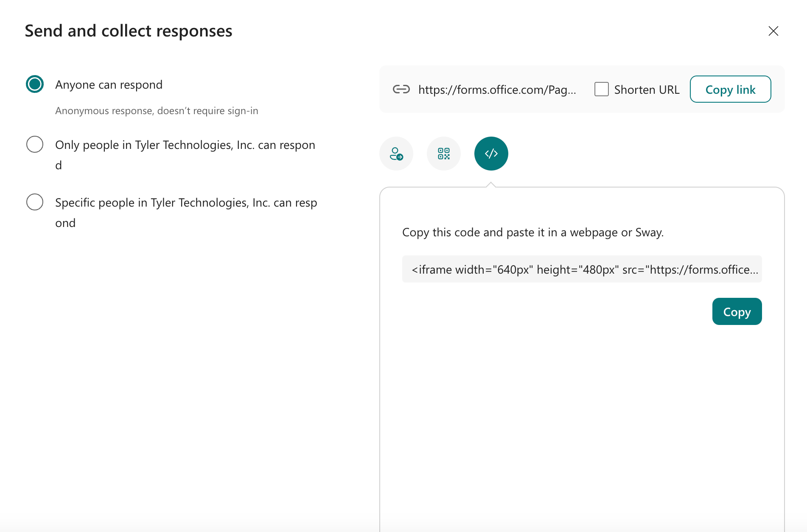Viewport: 807px width, 532px height.
Task: Click the Anonymous response description text
Action: [157, 111]
